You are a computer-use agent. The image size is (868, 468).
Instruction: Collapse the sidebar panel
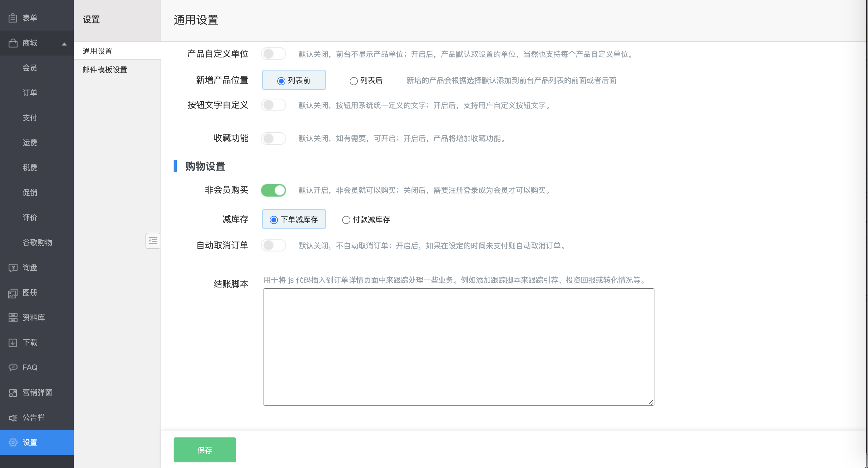[153, 241]
